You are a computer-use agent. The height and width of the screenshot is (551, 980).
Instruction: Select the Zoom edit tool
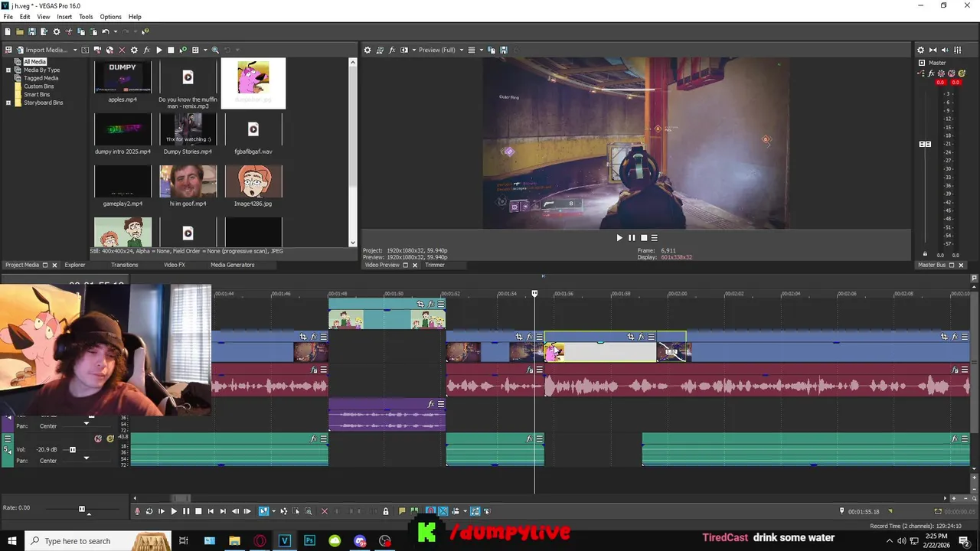(308, 511)
